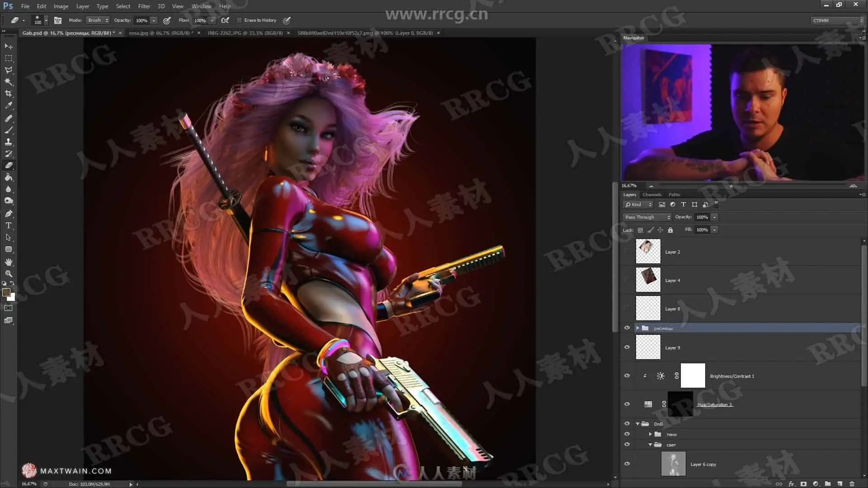Select the Healing Brush tool
868x488 pixels.
[9, 118]
